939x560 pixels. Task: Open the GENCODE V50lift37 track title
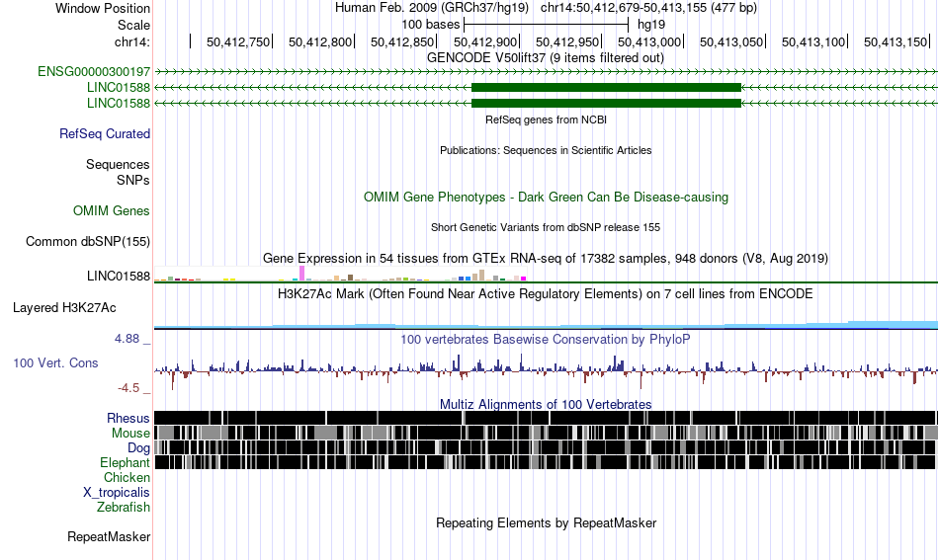pyautogui.click(x=546, y=58)
